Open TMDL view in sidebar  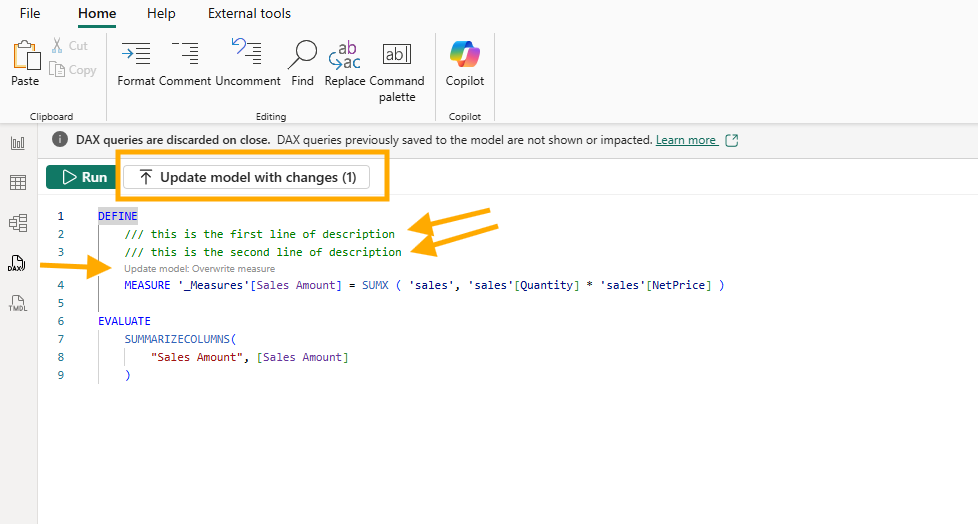18,303
